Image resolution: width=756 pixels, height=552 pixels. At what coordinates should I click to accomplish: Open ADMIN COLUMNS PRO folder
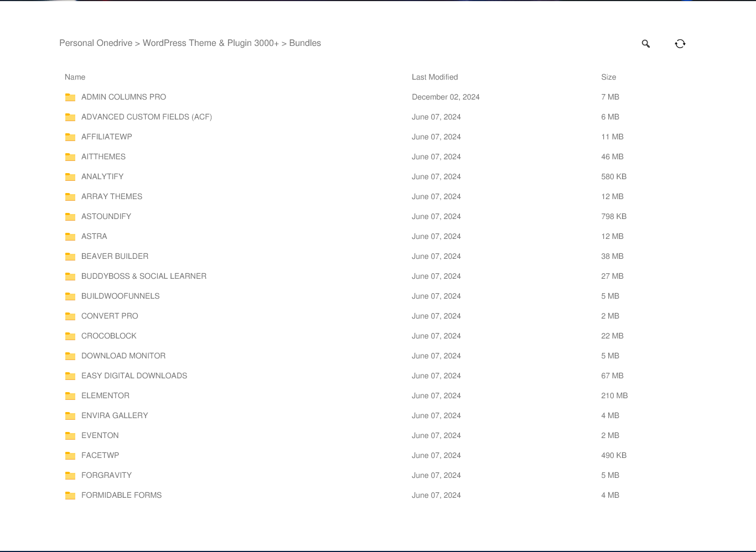click(x=123, y=97)
